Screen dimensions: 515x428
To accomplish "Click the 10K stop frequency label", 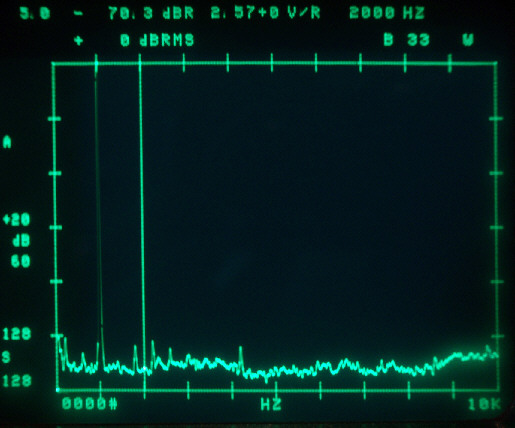I will tap(484, 404).
